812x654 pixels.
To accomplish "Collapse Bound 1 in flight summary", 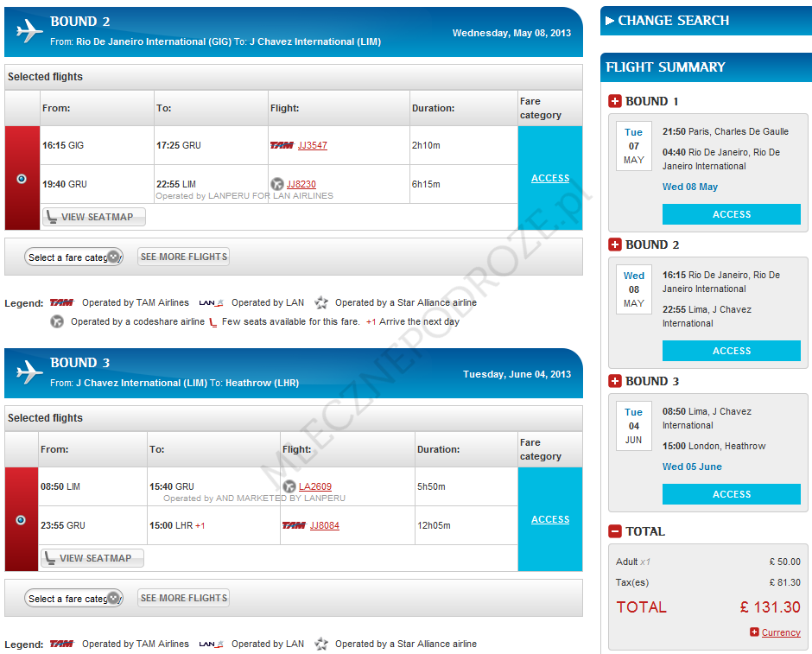I will (x=615, y=102).
